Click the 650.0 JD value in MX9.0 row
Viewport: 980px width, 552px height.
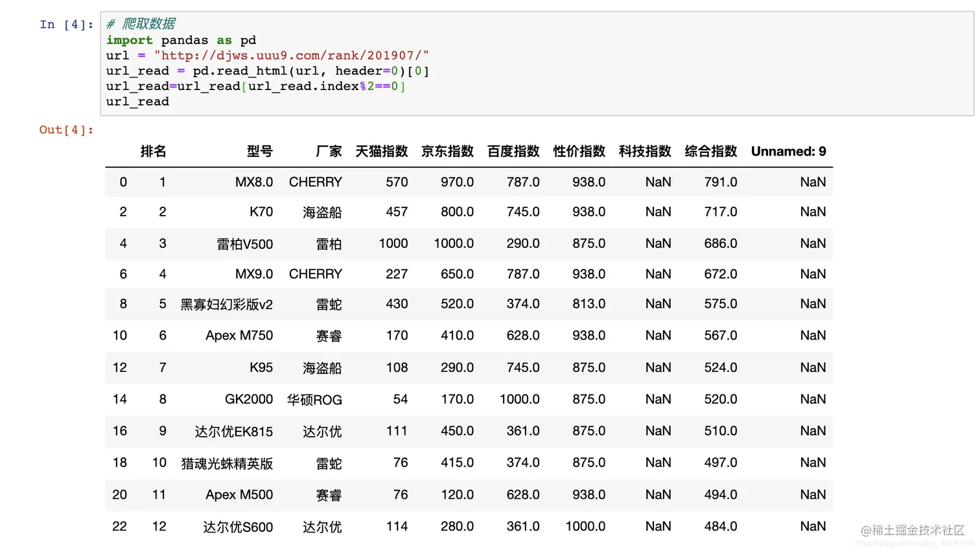click(x=457, y=274)
